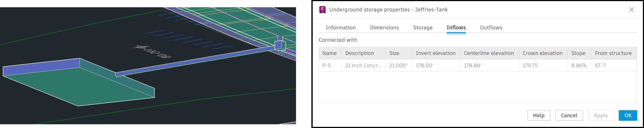This screenshot has width=644, height=128.
Task: Click the Invert elevation column header
Action: 436,53
